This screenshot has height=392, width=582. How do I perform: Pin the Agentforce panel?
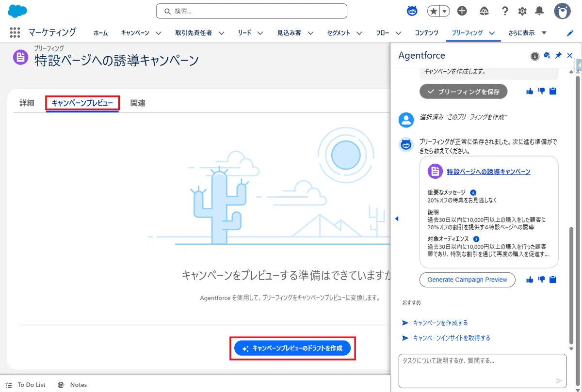(x=558, y=56)
